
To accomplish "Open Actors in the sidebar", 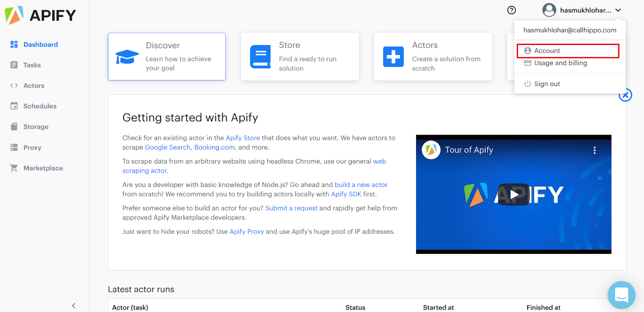I will point(34,86).
